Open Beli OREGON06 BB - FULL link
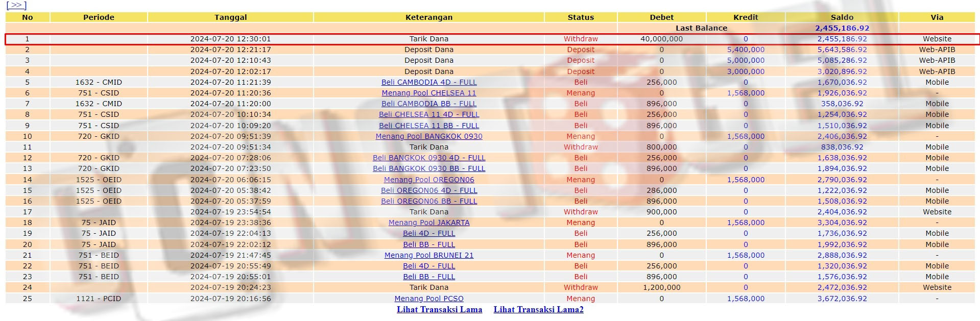Image resolution: width=980 pixels, height=321 pixels. click(428, 201)
